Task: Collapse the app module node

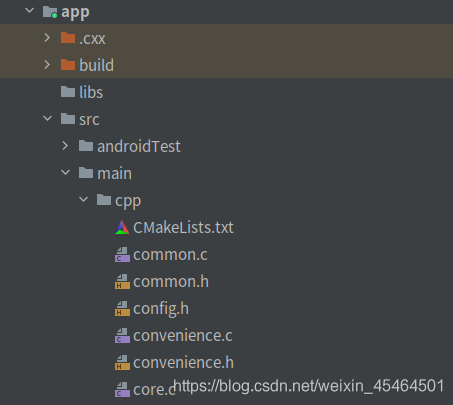Action: click(30, 11)
